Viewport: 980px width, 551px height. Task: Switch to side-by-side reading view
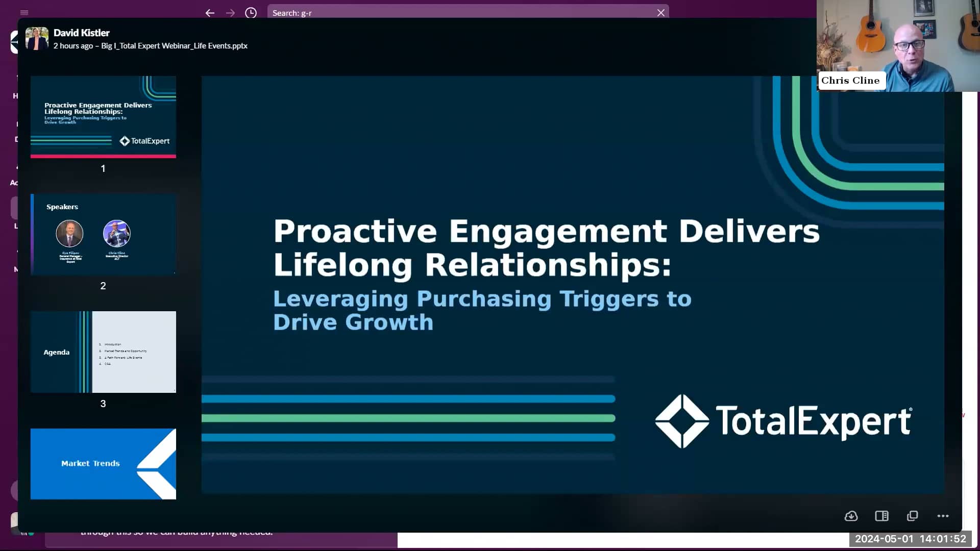pos(881,516)
